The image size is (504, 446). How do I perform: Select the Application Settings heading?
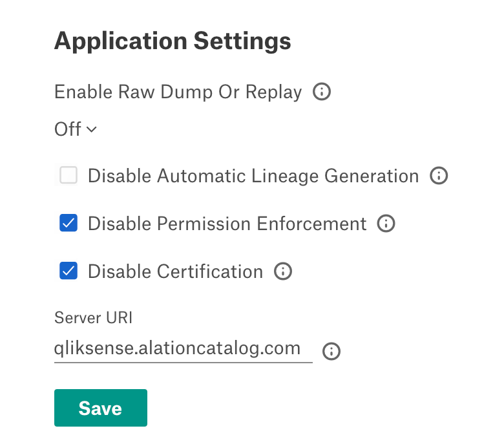173,41
